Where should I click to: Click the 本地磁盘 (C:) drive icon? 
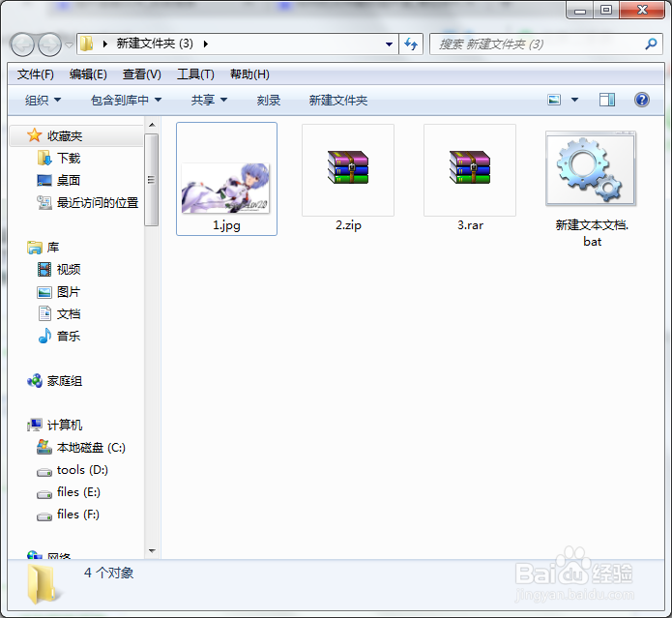point(44,447)
